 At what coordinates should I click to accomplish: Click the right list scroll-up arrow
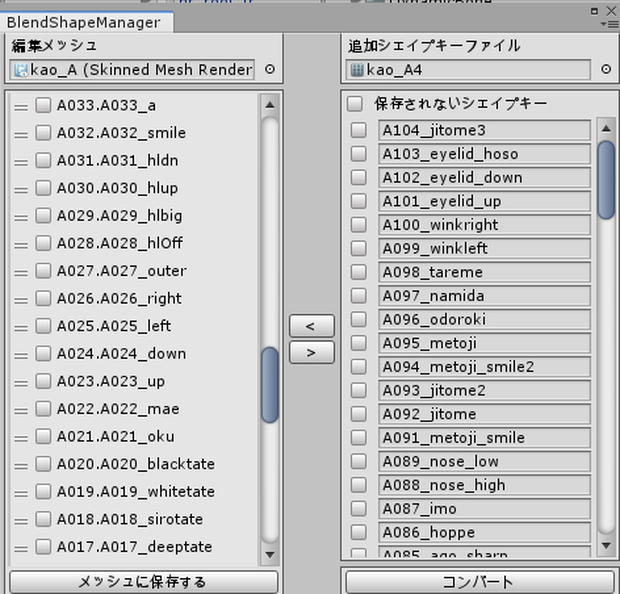click(x=606, y=129)
